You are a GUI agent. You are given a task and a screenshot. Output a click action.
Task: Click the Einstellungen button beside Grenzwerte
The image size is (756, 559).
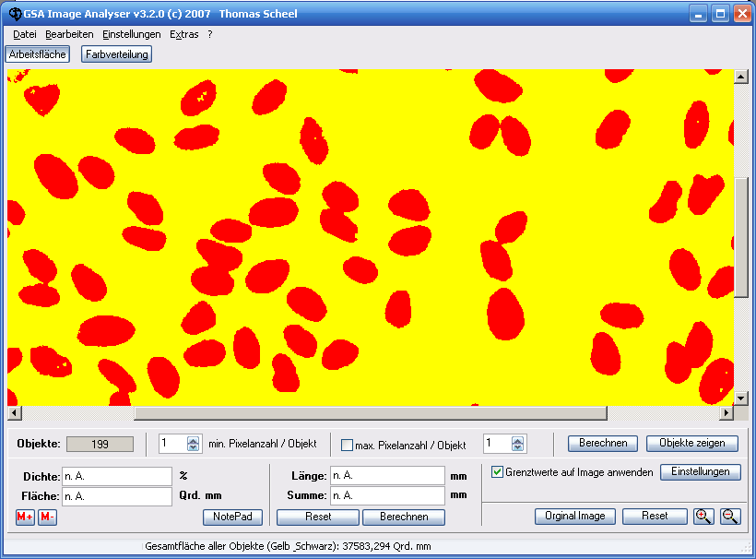tap(700, 471)
